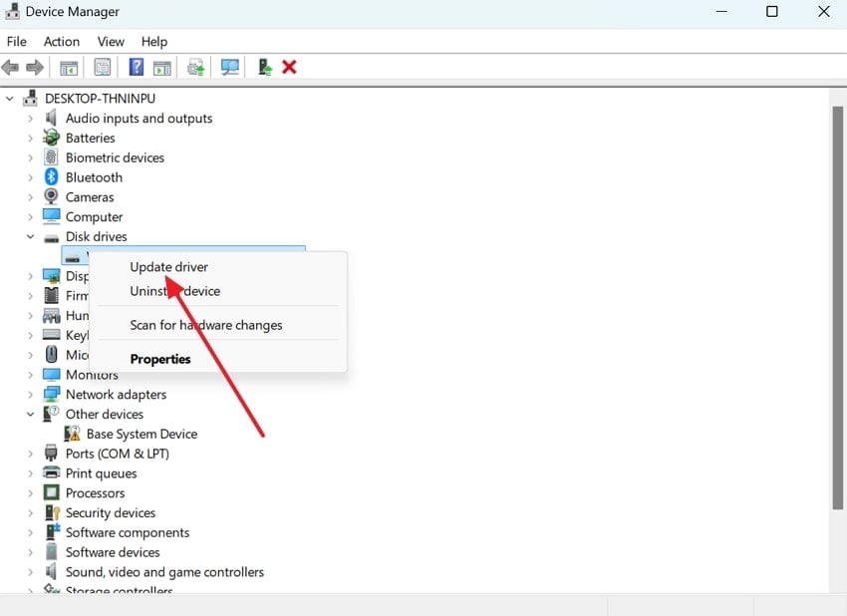Screen dimensions: 847x616
Task: Click the Device Manager title bar icon
Action: 12,11
